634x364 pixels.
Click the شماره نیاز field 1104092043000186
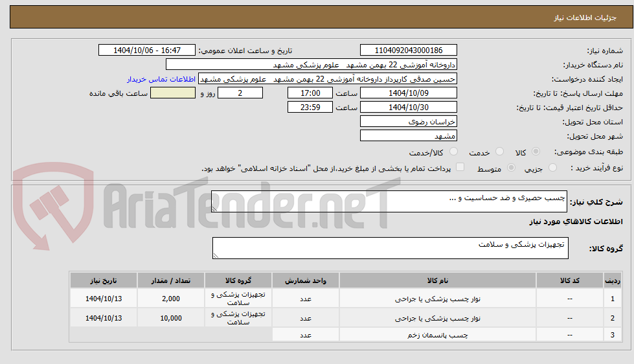pos(409,50)
